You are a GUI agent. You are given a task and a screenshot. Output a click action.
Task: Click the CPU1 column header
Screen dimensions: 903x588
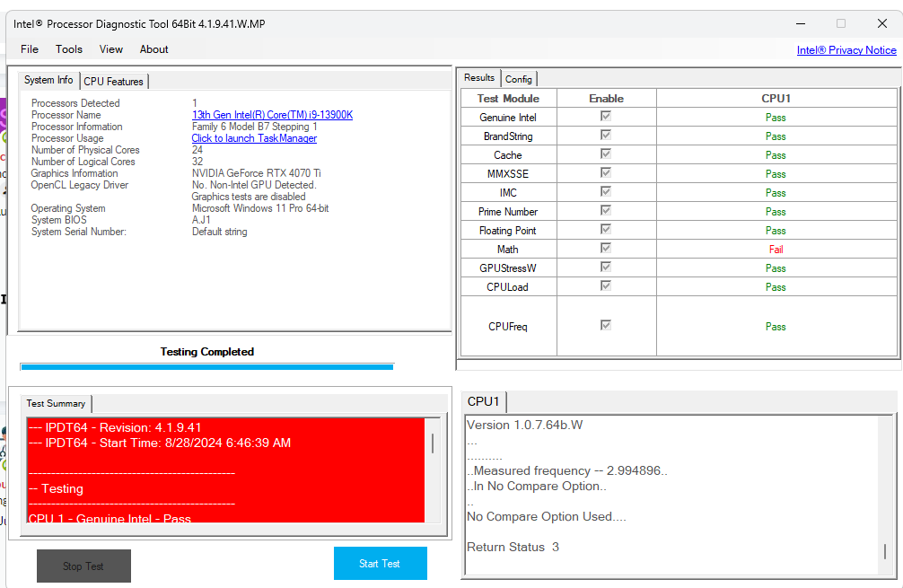[776, 99]
